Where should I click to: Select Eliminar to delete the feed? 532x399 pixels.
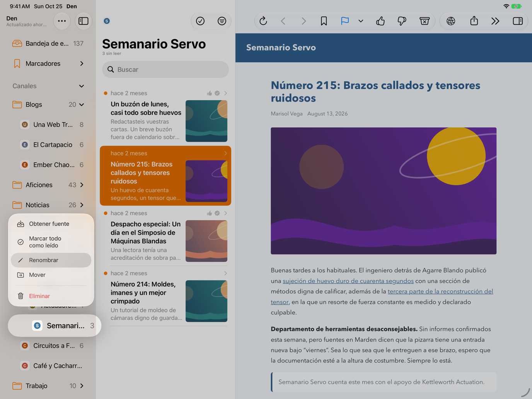pos(51,296)
